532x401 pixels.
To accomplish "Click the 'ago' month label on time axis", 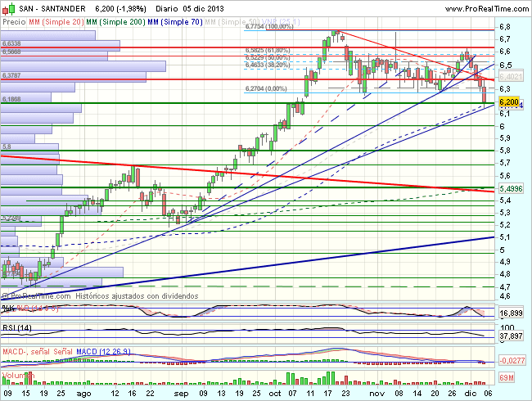I will (83, 394).
